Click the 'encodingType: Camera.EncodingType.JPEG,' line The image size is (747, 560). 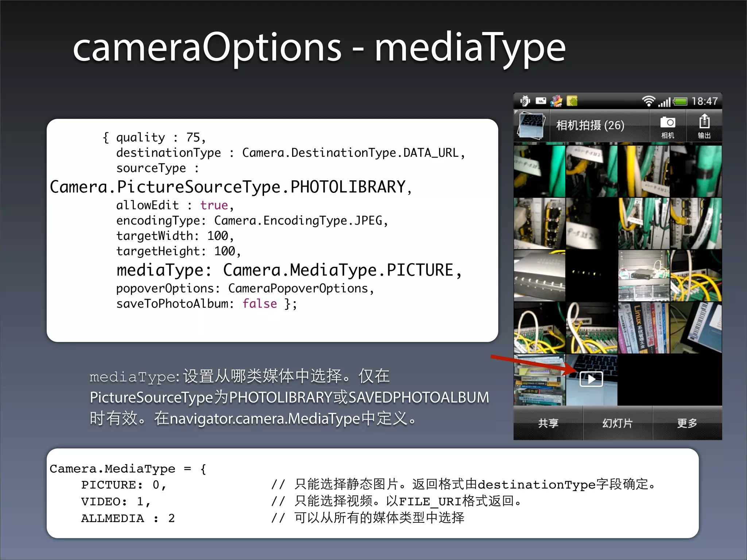point(252,221)
